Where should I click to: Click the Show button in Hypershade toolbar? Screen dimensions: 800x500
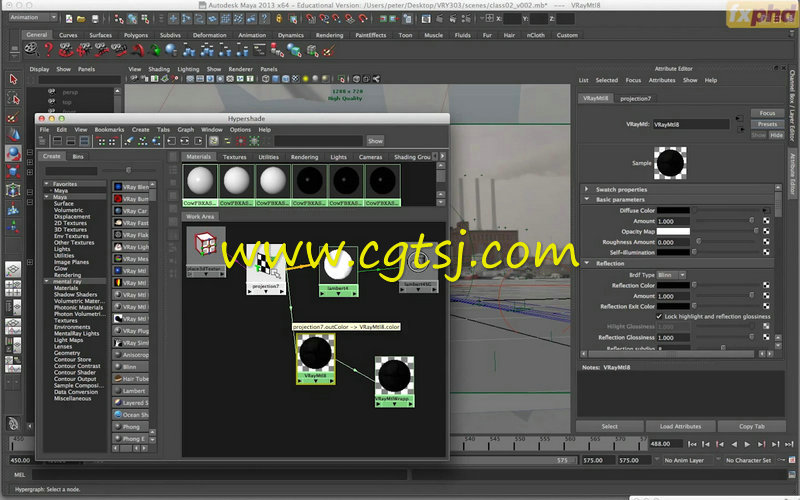(x=375, y=141)
